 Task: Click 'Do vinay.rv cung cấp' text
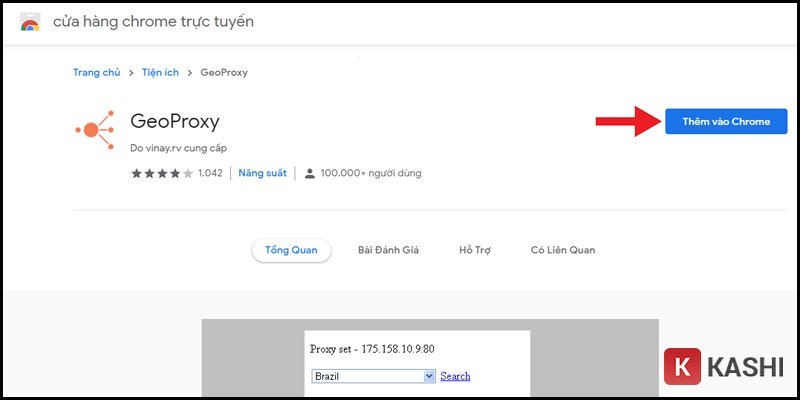coord(179,148)
